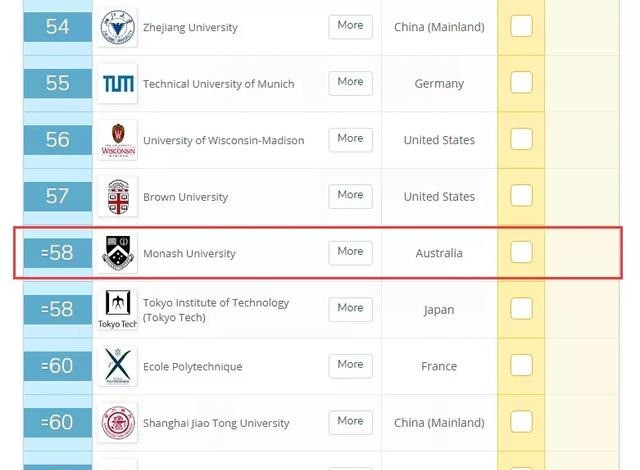Check the box for Tokyo Institute of Technology
This screenshot has height=470, width=640.
click(521, 309)
